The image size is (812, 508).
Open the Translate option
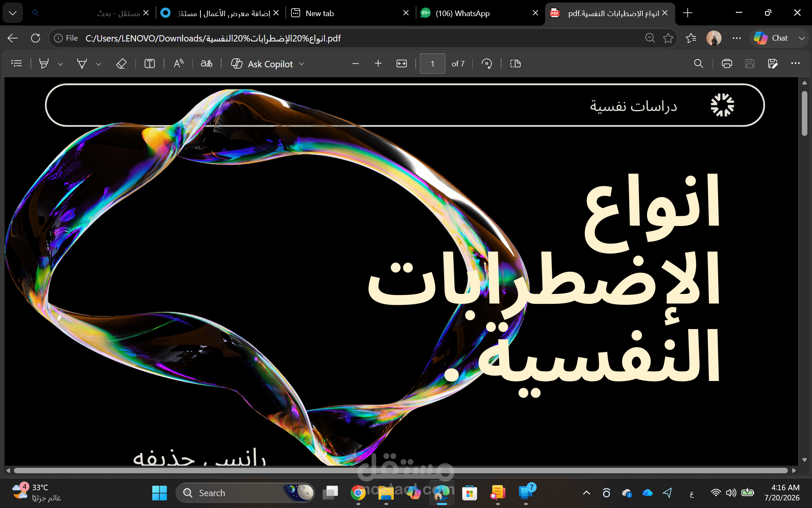(206, 63)
